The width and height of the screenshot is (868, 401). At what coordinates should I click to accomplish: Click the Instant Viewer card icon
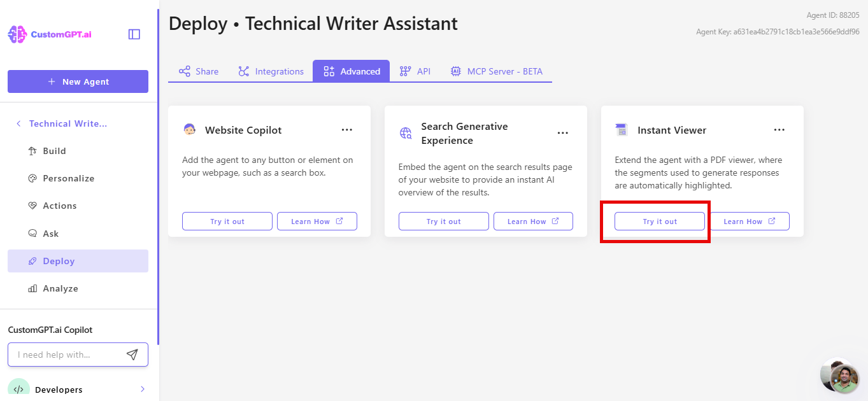click(622, 130)
